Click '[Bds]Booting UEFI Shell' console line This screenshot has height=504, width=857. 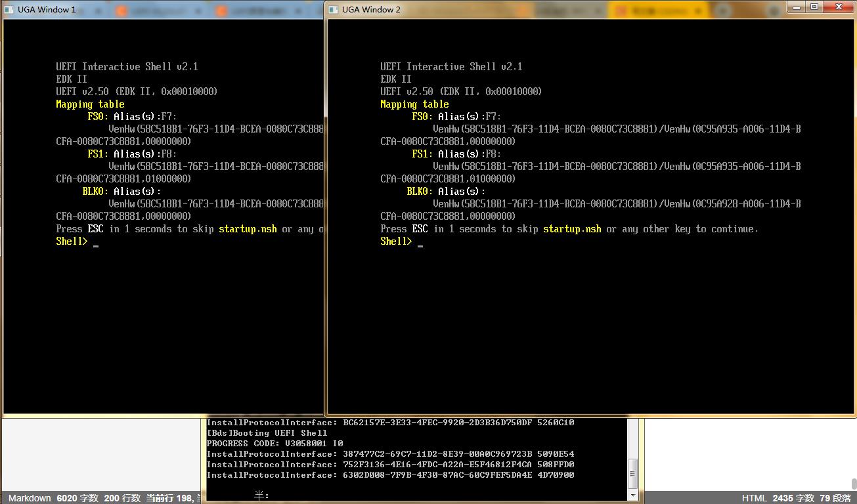(x=267, y=433)
